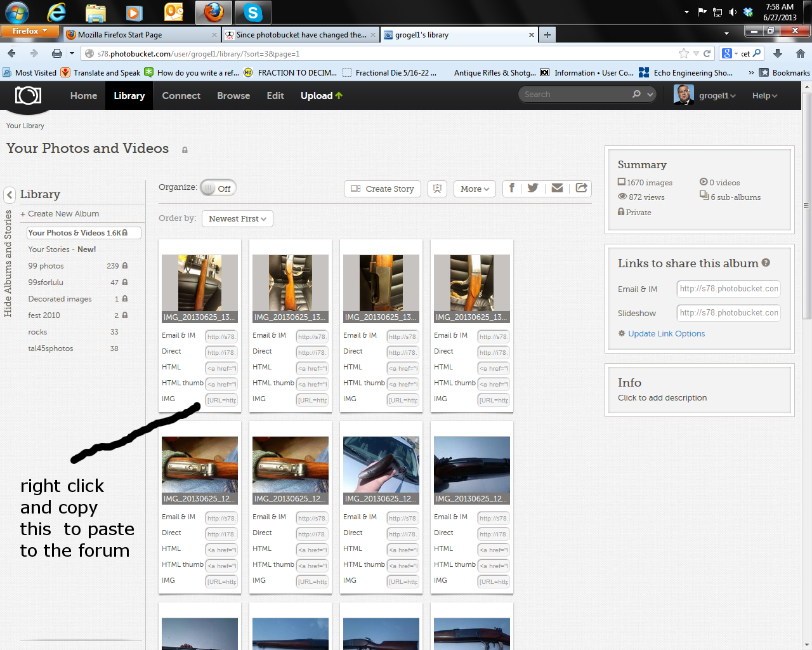Share album via Twitter icon
The image size is (812, 650).
click(x=533, y=188)
